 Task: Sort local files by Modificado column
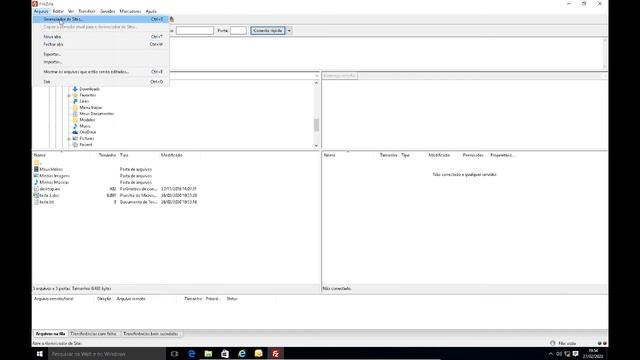click(x=172, y=155)
